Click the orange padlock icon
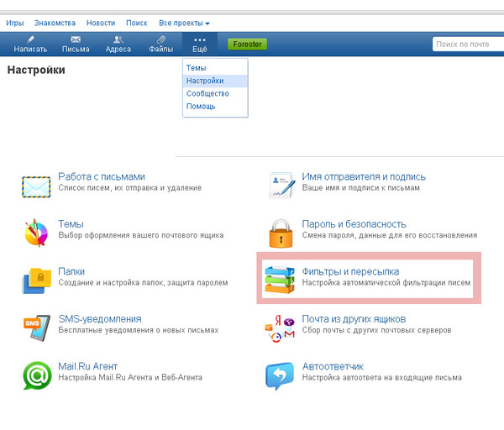The image size is (504, 430). pyautogui.click(x=281, y=233)
